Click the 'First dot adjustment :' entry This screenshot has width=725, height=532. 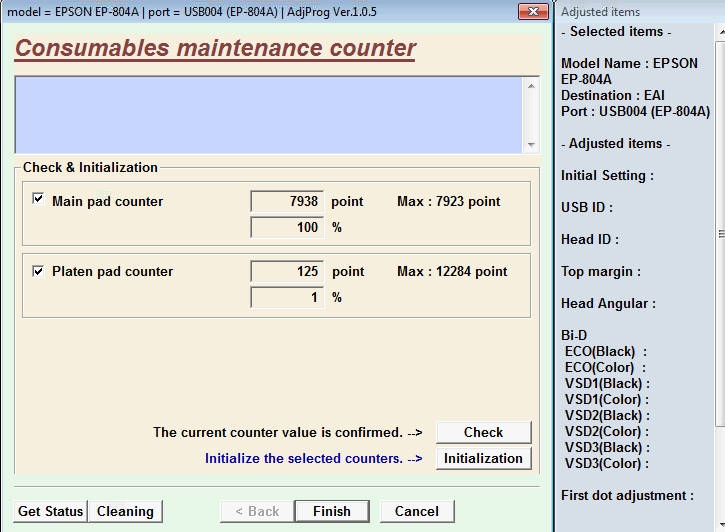point(627,495)
